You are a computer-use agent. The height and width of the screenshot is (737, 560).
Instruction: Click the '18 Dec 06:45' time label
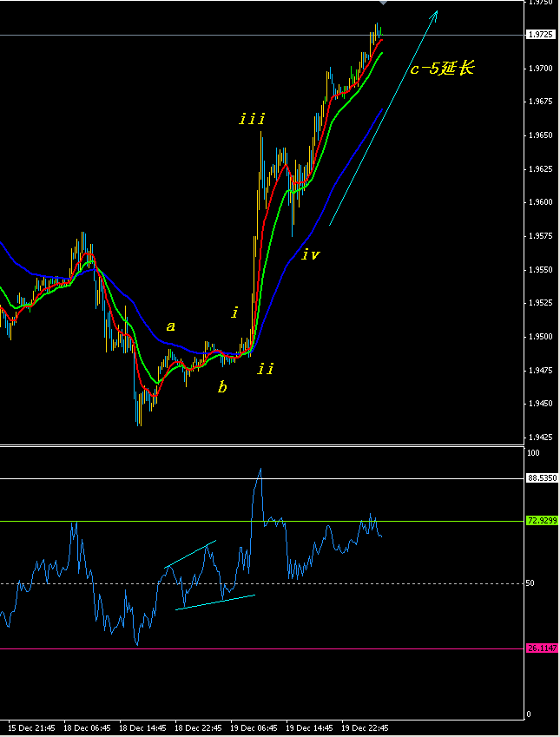88,728
